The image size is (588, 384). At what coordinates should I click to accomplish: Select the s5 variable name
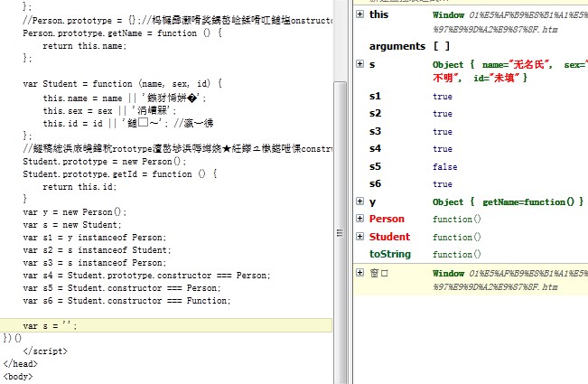pyautogui.click(x=375, y=166)
